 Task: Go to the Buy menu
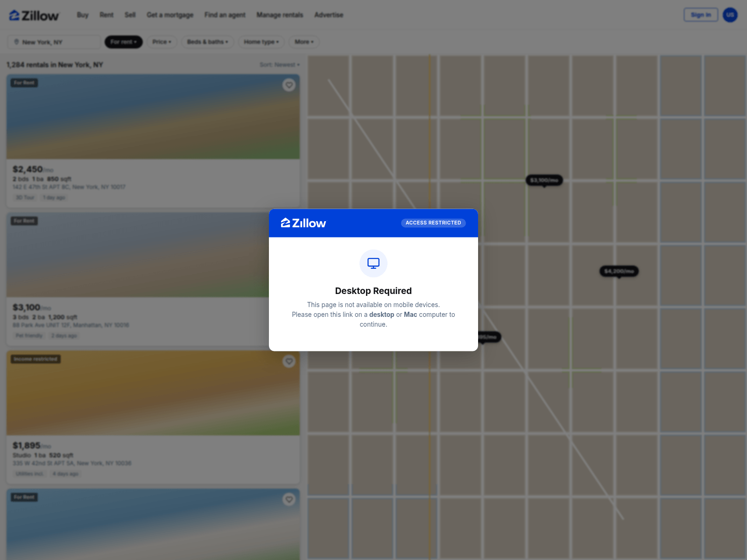[x=83, y=15]
